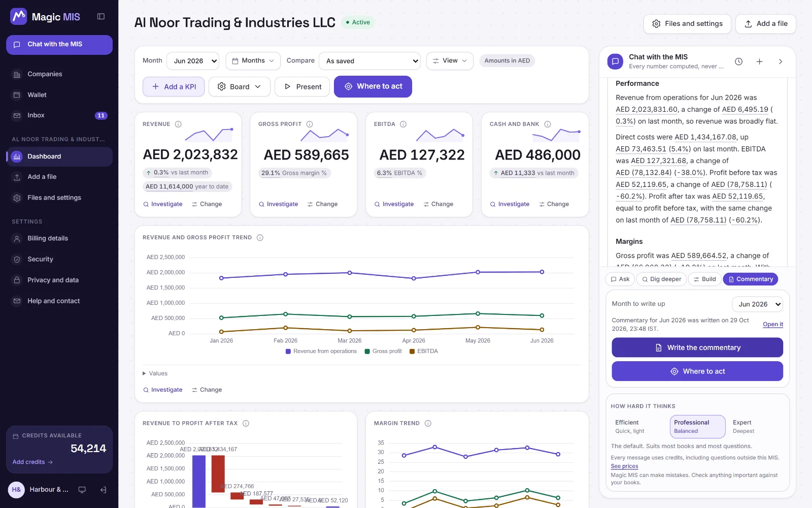
Task: Follow the Open it link
Action: (x=773, y=325)
